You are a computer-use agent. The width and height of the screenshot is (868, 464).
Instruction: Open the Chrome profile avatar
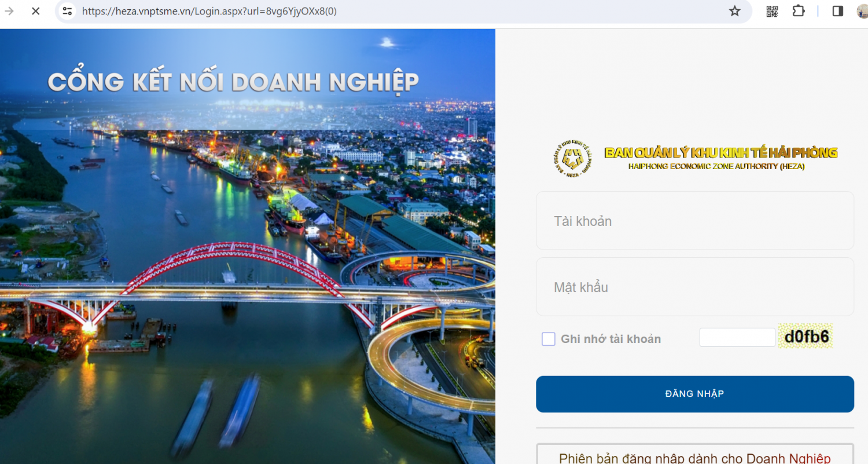point(862,11)
